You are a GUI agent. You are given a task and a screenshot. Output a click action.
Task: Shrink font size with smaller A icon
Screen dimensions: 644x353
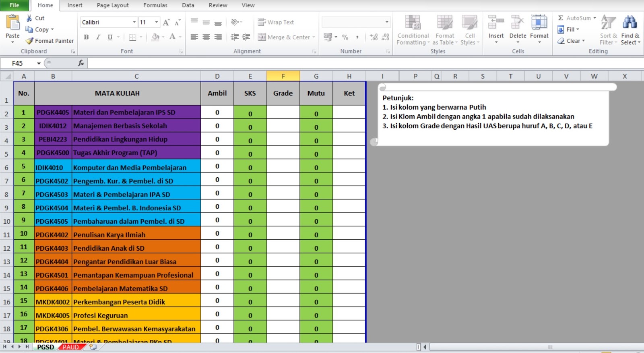178,23
